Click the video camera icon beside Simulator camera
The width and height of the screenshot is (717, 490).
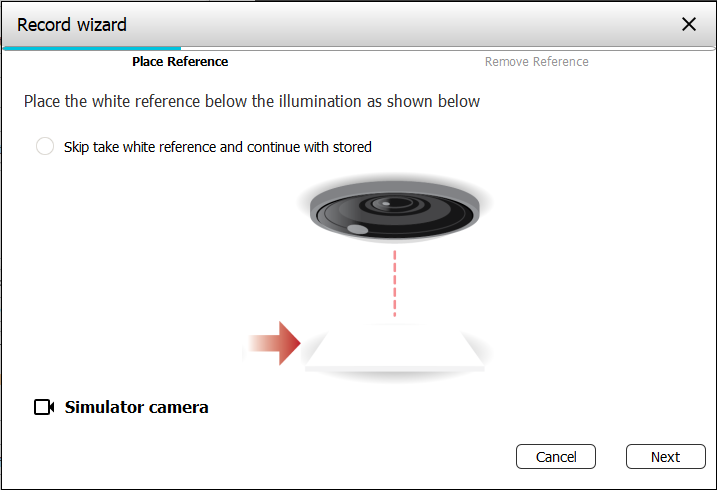(44, 407)
